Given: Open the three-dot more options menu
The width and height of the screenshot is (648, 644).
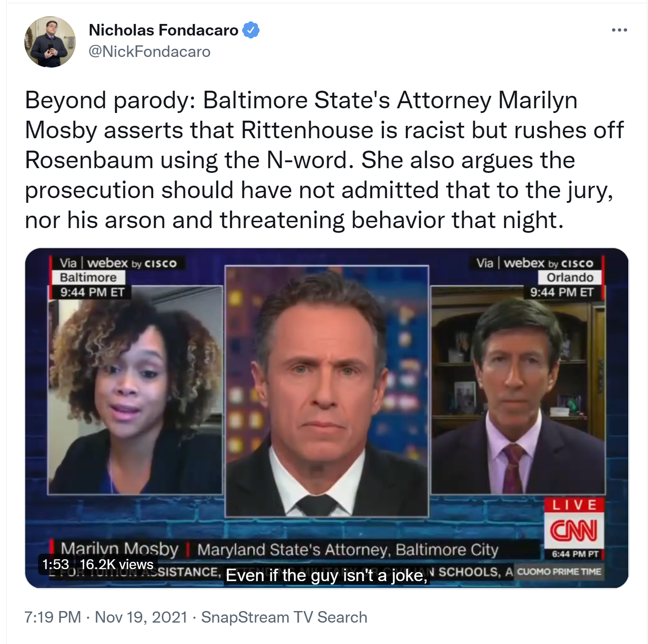Looking at the screenshot, I should click(x=619, y=30).
